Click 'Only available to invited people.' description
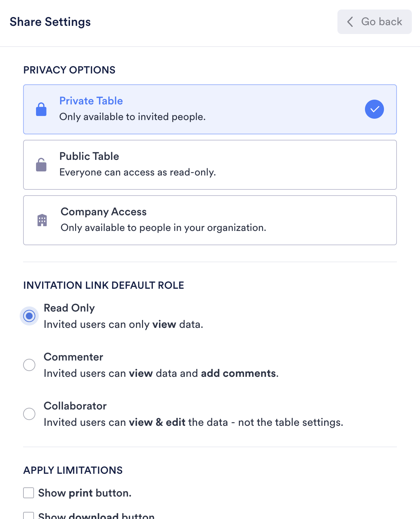This screenshot has width=420, height=519. point(133,117)
